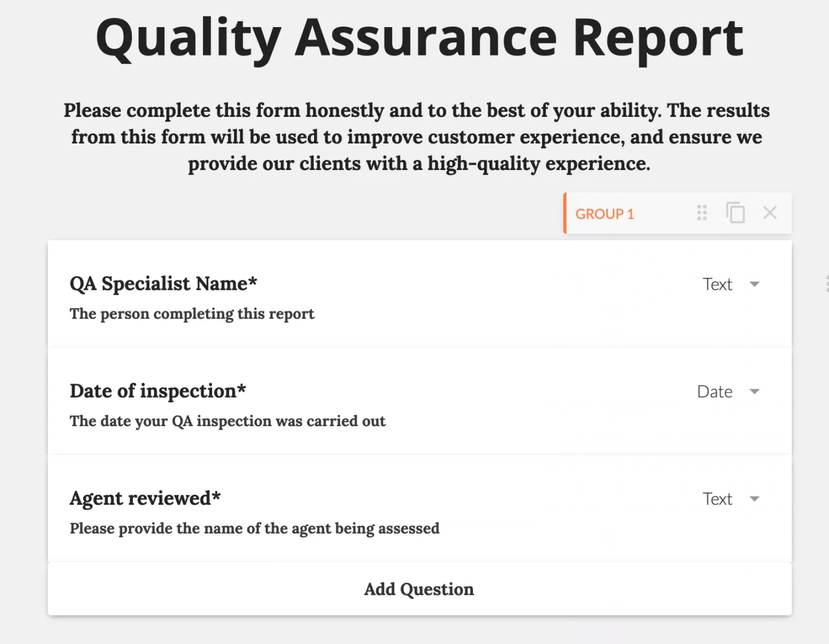The width and height of the screenshot is (829, 644).
Task: Grab the side handle beside QA Specialist Name
Action: click(x=827, y=284)
